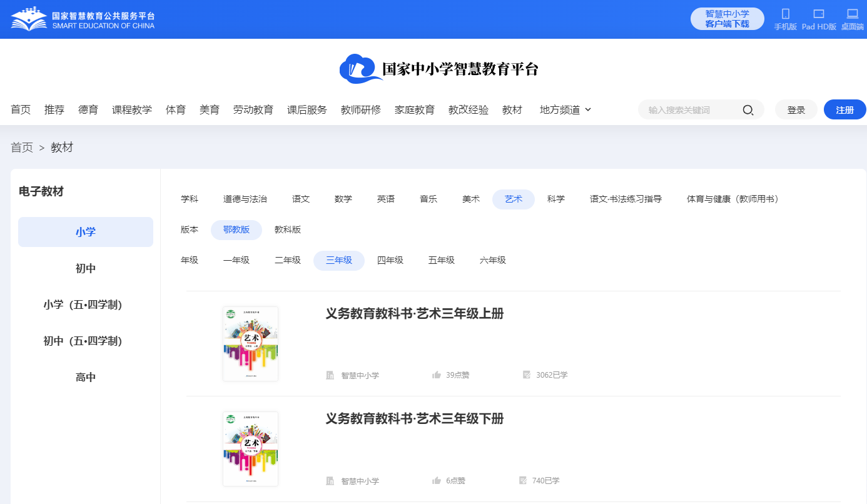Select the 音乐 subject filter
This screenshot has width=867, height=504.
428,198
